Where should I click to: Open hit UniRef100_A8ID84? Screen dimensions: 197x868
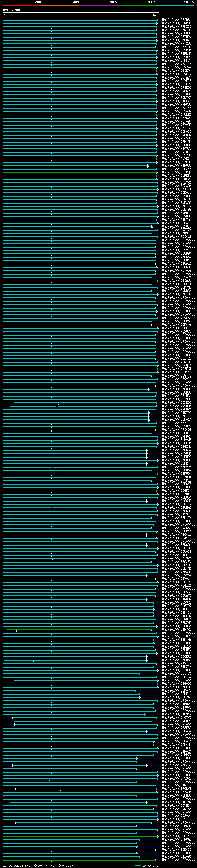click(x=176, y=20)
